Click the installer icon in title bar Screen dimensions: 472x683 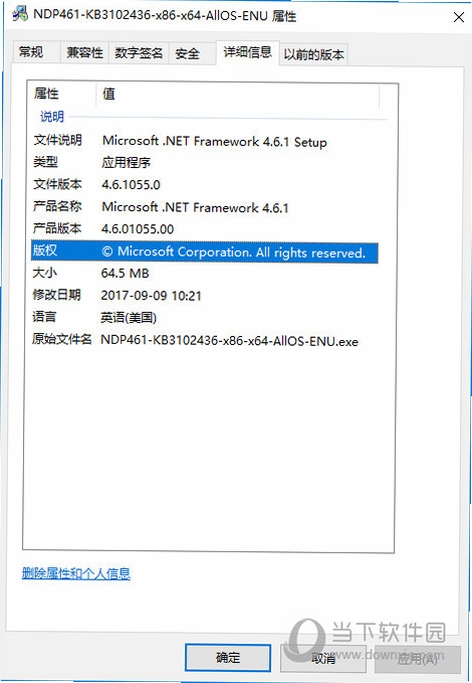point(20,15)
